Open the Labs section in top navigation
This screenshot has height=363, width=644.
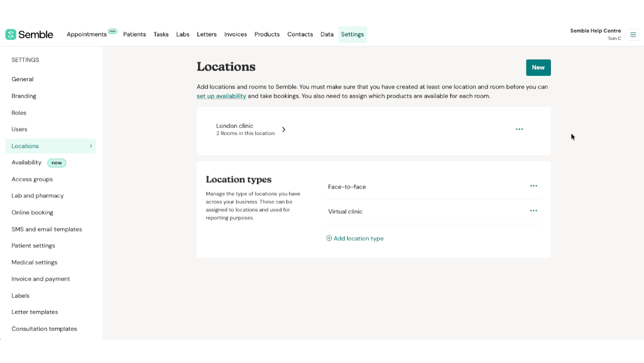(x=183, y=35)
